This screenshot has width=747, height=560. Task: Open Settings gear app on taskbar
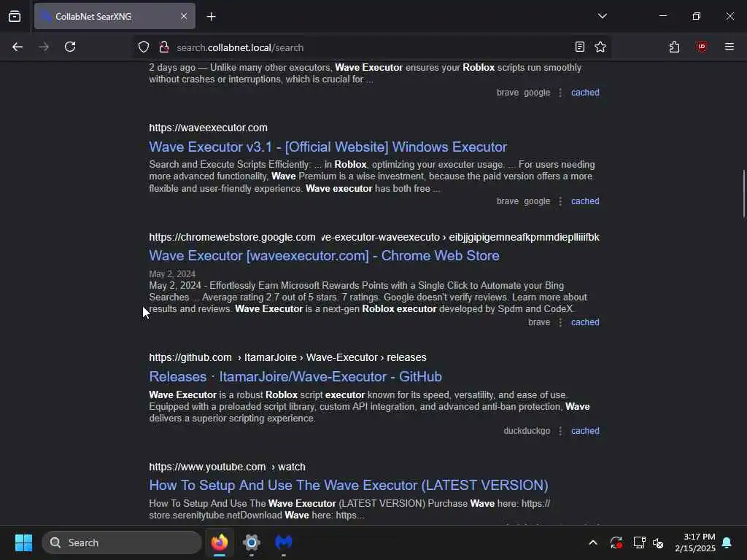pyautogui.click(x=252, y=542)
